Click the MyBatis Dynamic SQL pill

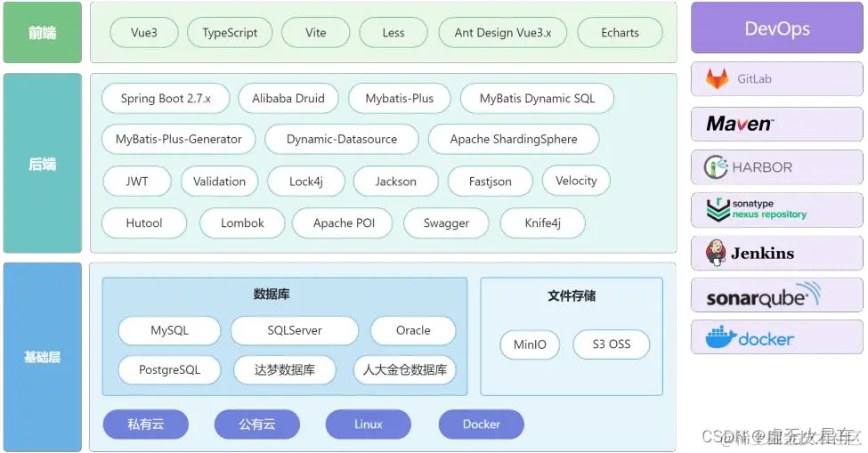point(537,99)
